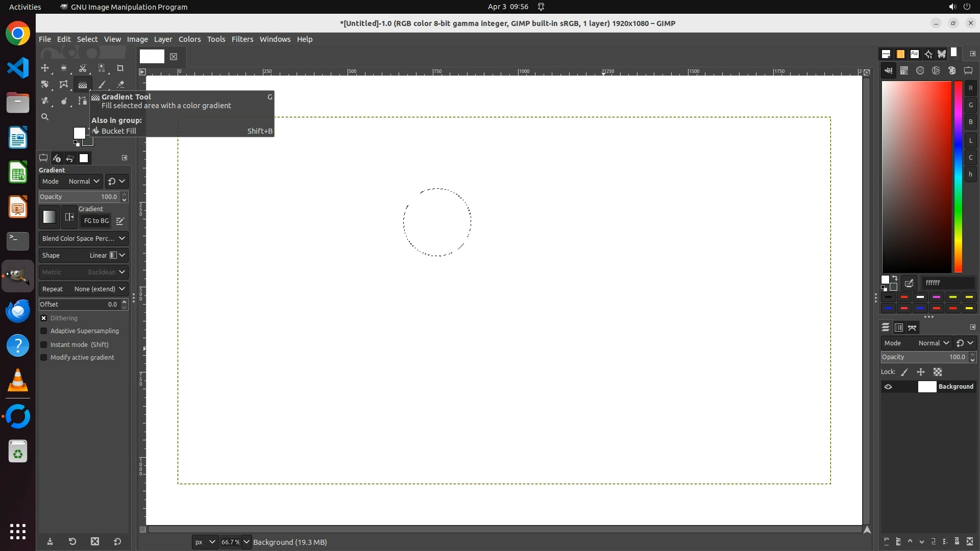Toggle the Dithering checkbox
The width and height of the screenshot is (980, 551).
(x=44, y=318)
